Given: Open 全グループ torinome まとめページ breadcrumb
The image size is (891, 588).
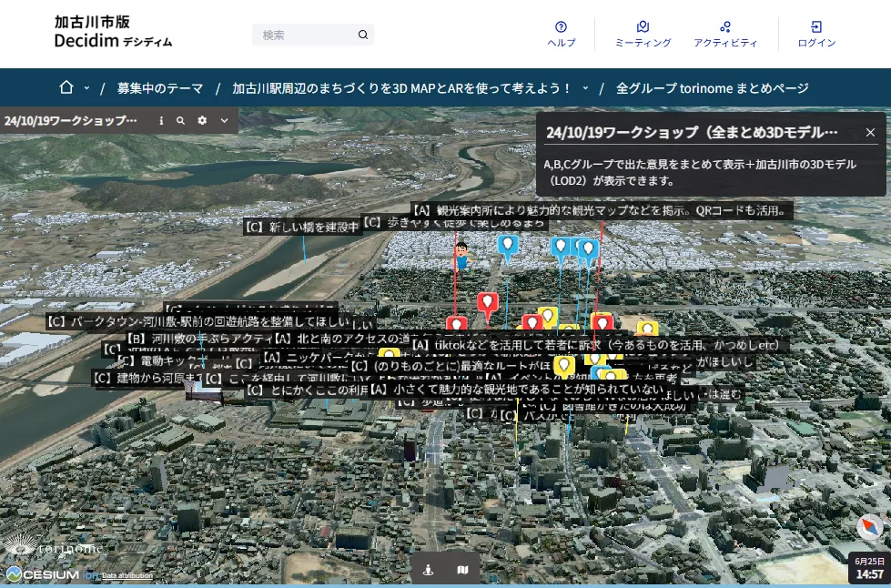Looking at the screenshot, I should 712,88.
